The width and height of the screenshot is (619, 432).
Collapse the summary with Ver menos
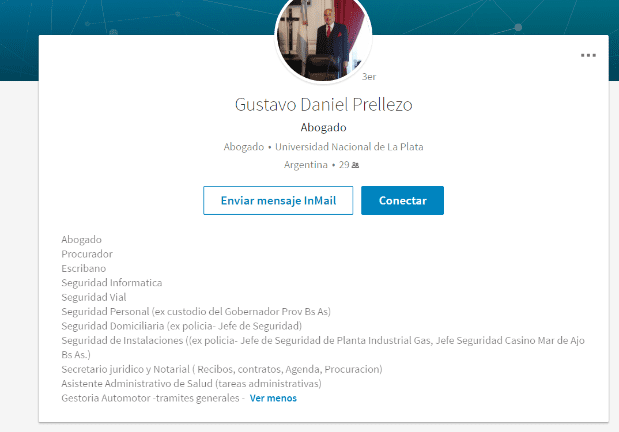point(273,398)
